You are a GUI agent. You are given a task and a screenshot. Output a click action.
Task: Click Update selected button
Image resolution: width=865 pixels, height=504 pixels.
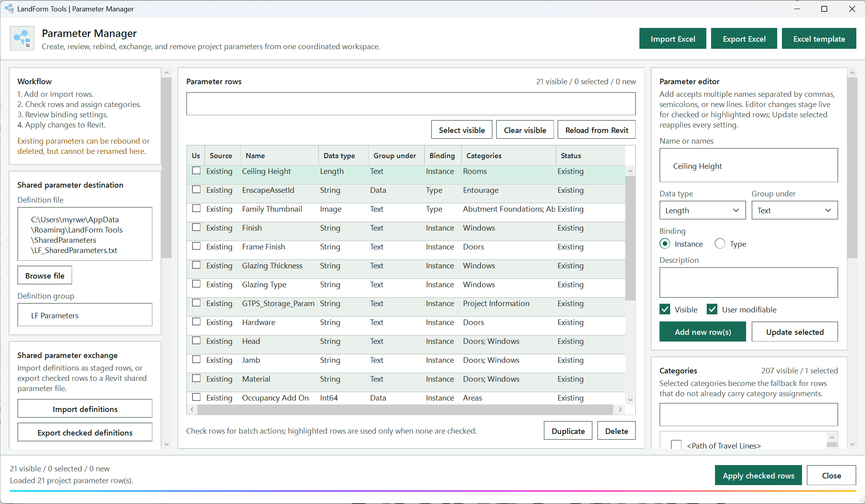tap(795, 332)
